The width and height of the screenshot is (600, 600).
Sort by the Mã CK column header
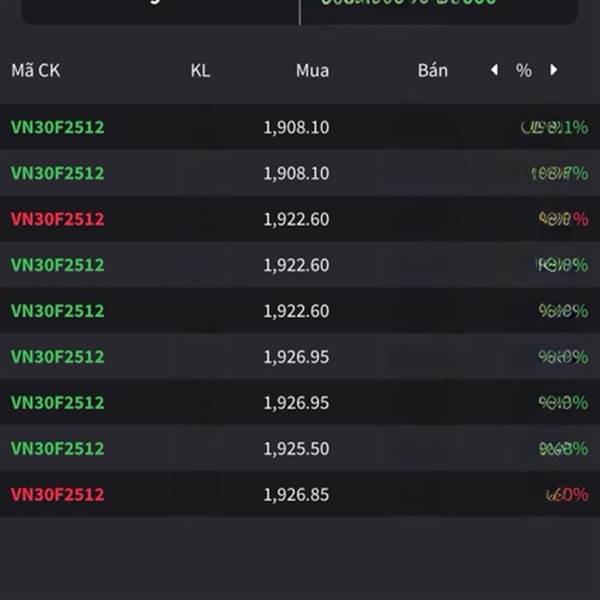click(36, 70)
